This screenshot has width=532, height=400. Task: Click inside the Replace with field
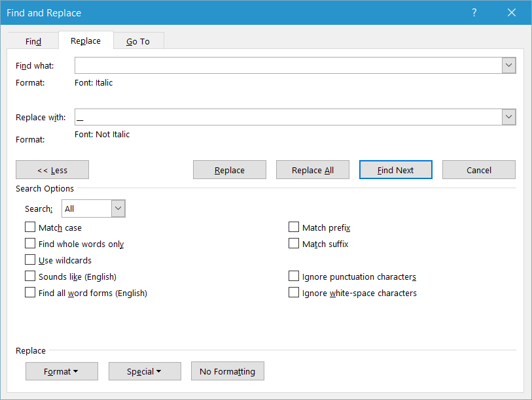288,116
